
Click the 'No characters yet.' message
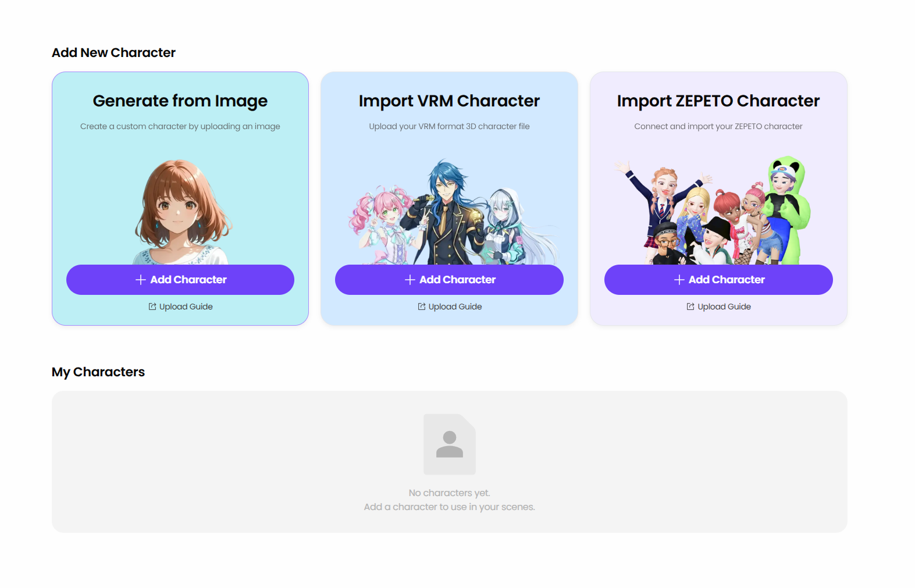tap(450, 493)
